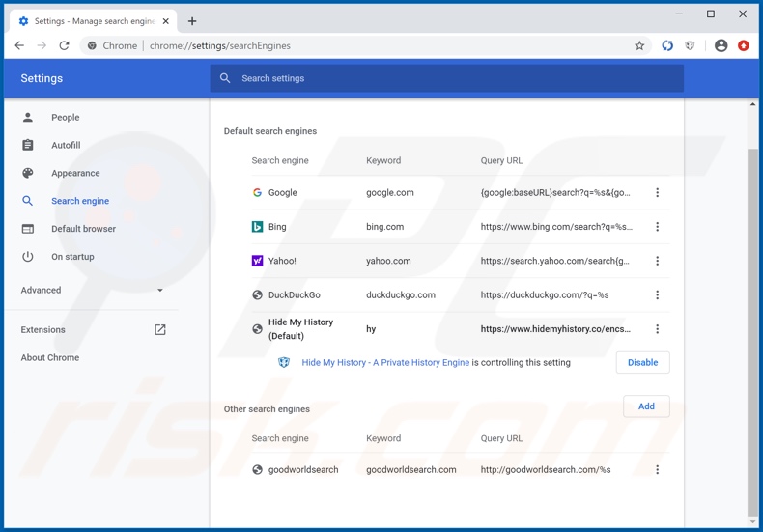Close the Settings tab
The width and height of the screenshot is (763, 532).
click(166, 21)
